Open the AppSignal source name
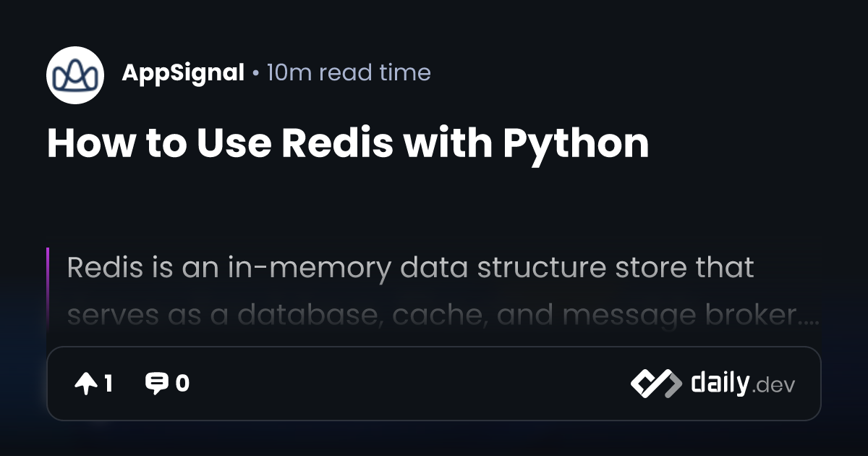This screenshot has height=456, width=868. 183,72
